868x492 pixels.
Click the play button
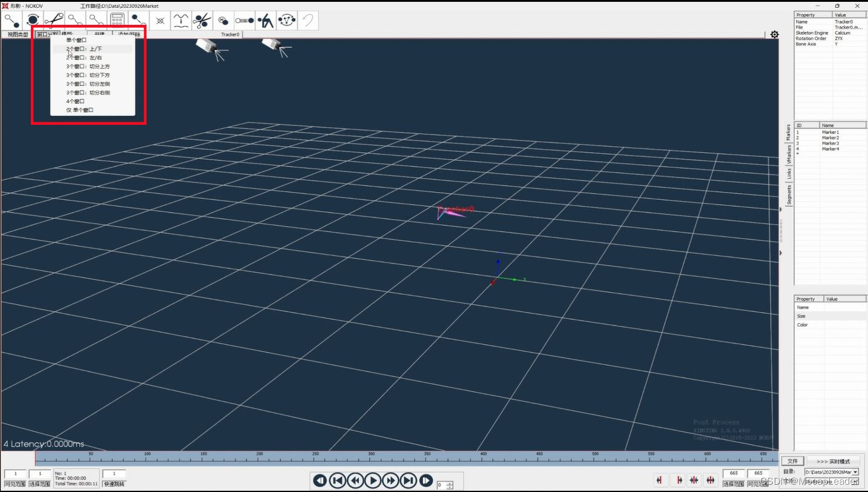coord(373,480)
